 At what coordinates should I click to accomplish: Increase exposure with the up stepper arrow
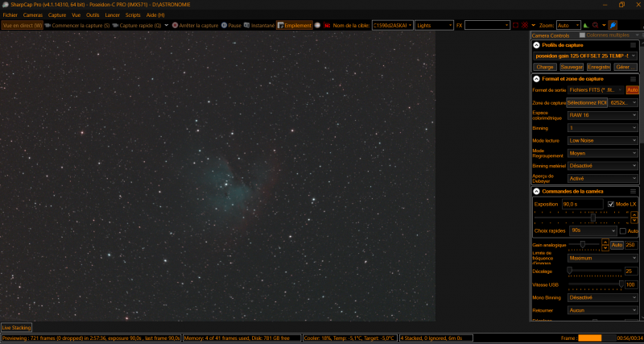[x=634, y=214]
